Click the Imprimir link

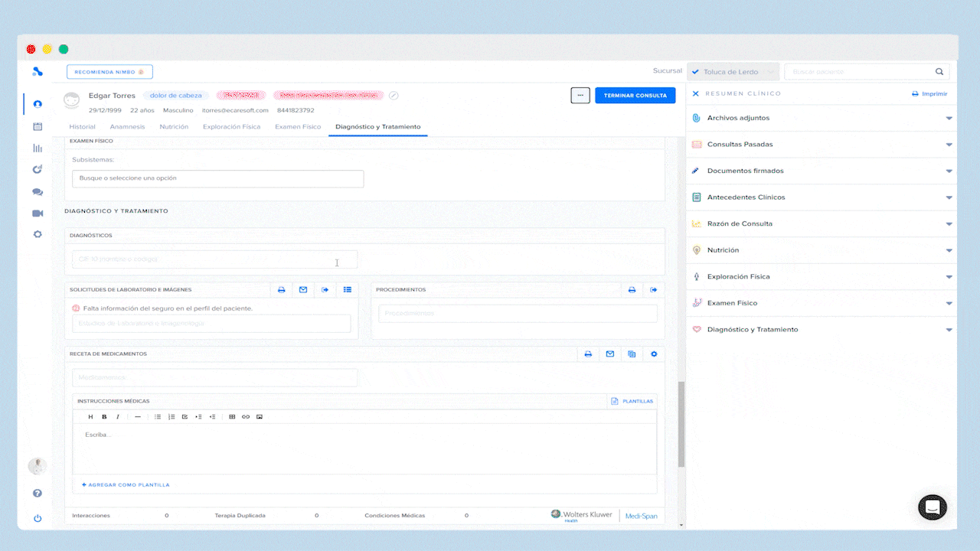point(929,94)
